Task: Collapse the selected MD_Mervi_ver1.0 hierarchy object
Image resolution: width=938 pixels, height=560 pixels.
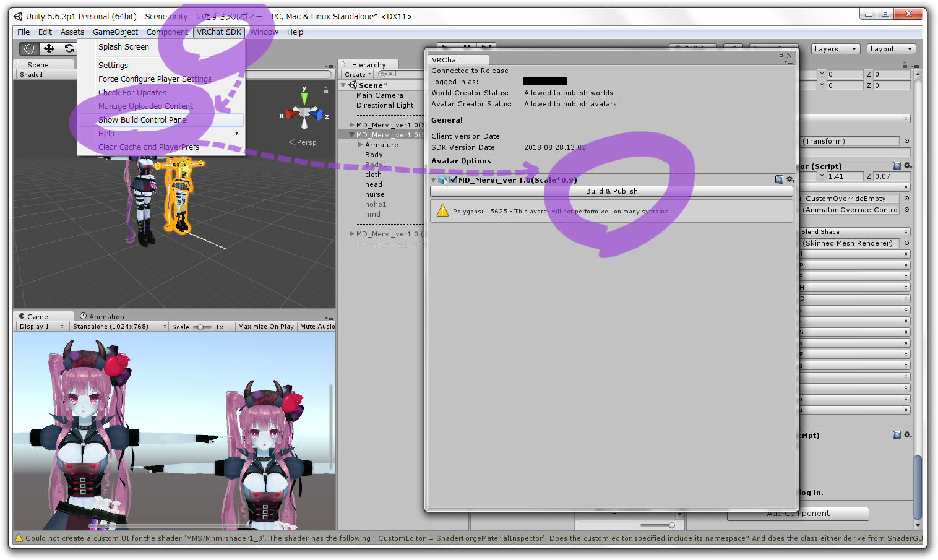Action: (352, 135)
